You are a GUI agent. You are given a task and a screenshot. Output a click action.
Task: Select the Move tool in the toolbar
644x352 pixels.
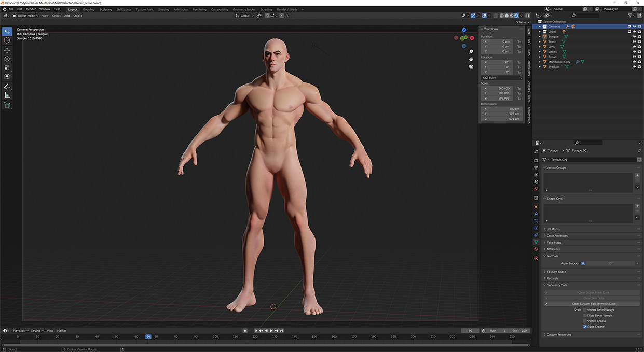point(7,50)
